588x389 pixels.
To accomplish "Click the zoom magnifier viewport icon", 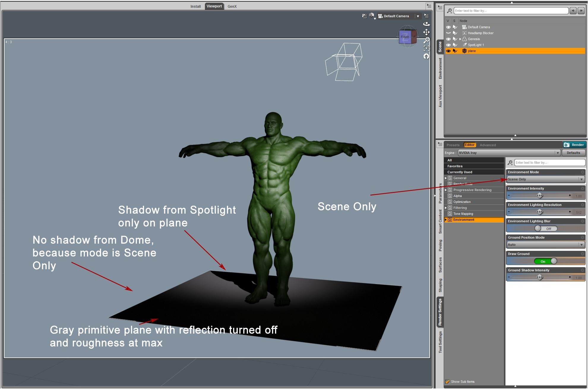I will tap(426, 40).
